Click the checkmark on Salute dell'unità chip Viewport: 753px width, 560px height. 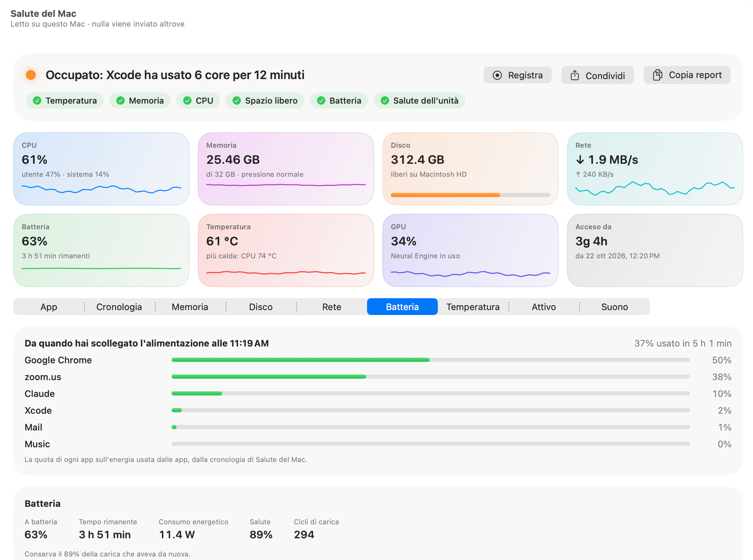tap(385, 101)
